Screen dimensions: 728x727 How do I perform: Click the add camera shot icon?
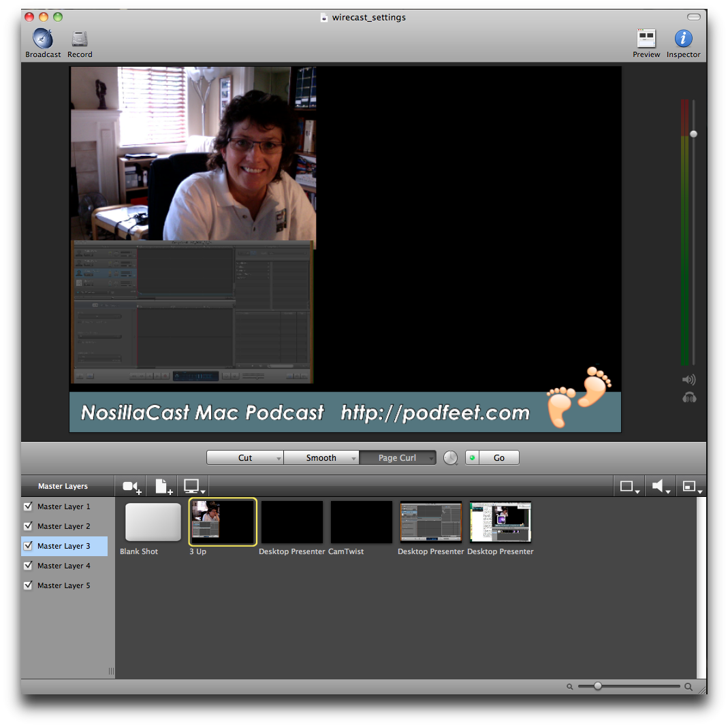coord(131,487)
